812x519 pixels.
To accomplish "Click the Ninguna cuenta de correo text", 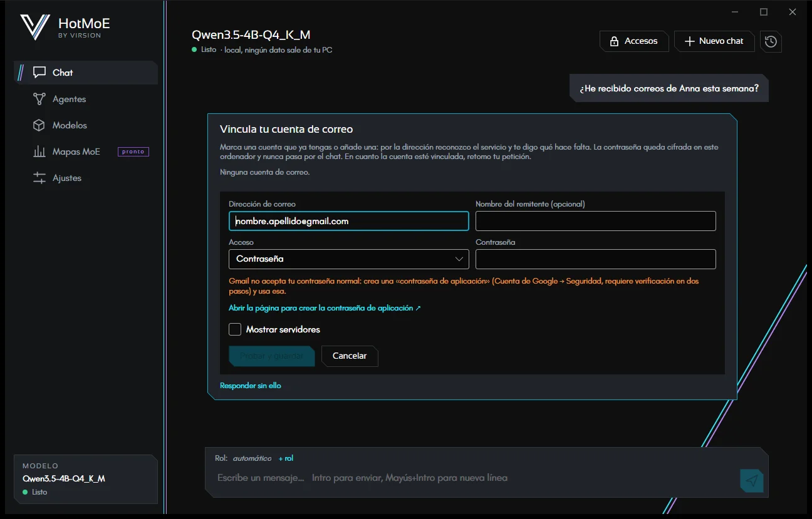I will point(265,172).
